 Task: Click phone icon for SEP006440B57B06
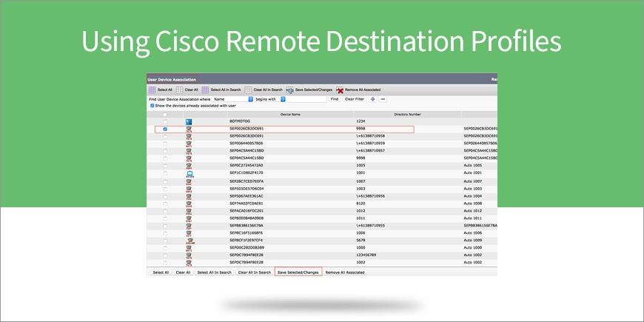pyautogui.click(x=189, y=144)
